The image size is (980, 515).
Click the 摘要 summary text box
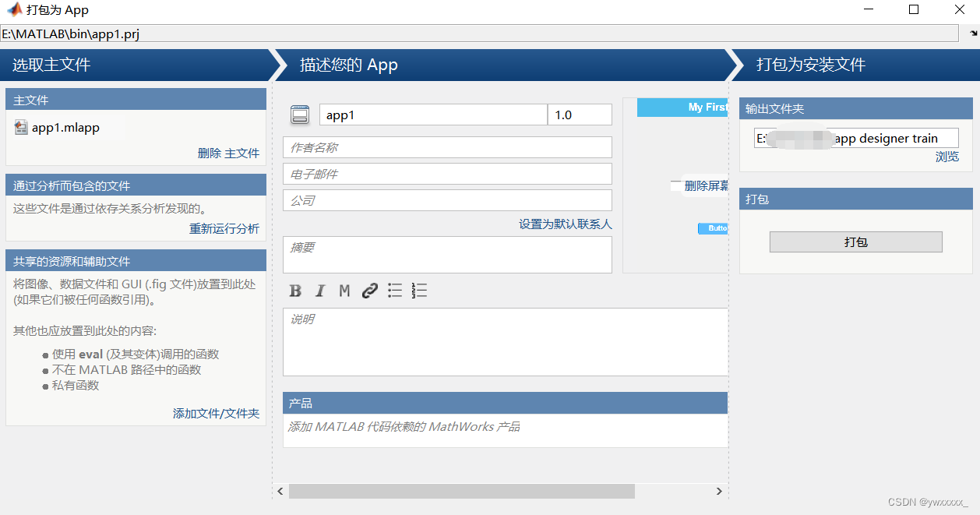(447, 255)
